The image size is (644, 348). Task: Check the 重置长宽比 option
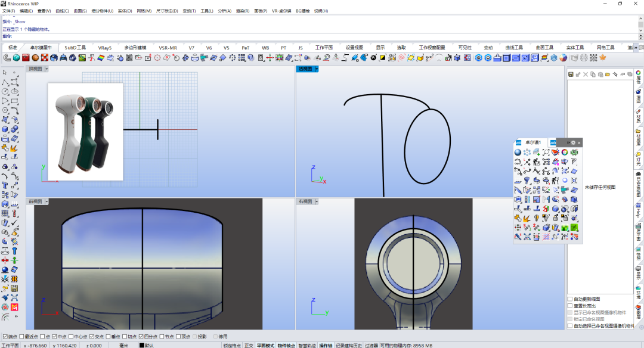coord(570,306)
